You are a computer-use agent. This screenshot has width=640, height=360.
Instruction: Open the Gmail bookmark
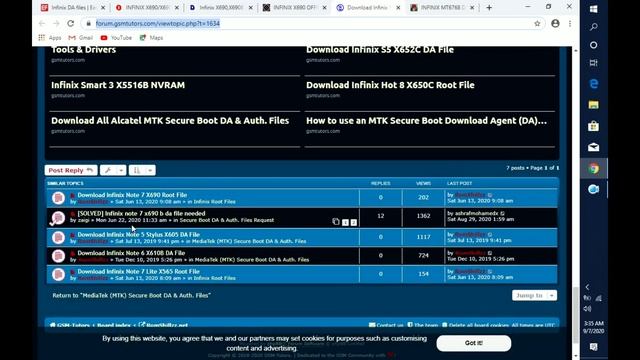coord(81,38)
